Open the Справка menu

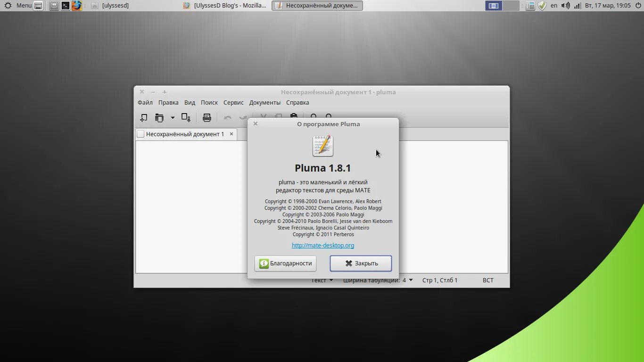tap(297, 102)
